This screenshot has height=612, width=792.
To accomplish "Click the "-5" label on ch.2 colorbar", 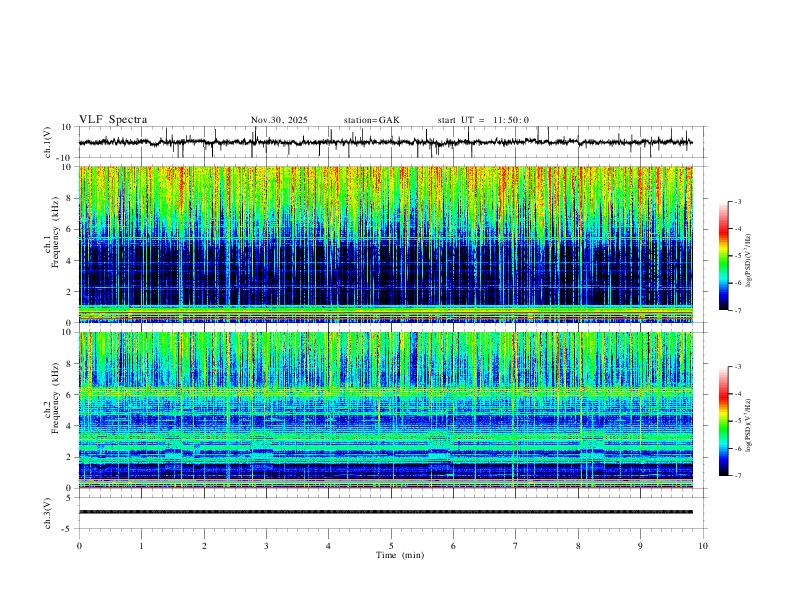I will pyautogui.click(x=737, y=421).
